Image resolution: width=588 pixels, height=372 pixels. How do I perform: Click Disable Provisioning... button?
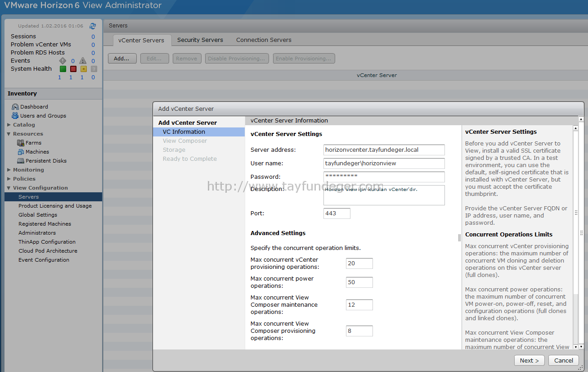(x=237, y=59)
